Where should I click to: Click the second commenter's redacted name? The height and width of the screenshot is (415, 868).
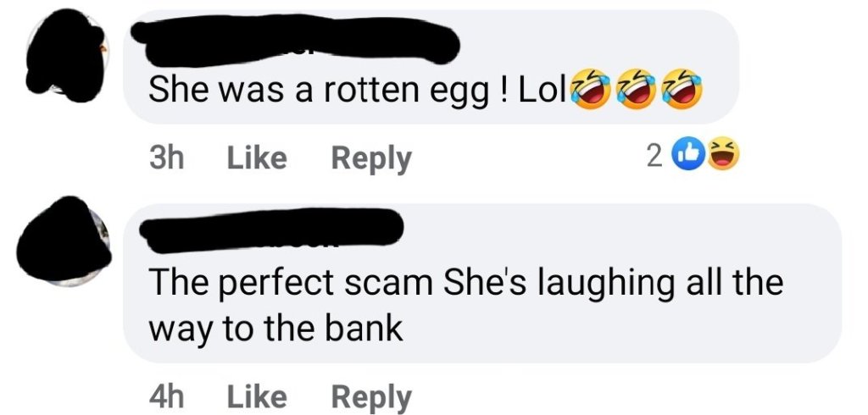[x=271, y=230]
